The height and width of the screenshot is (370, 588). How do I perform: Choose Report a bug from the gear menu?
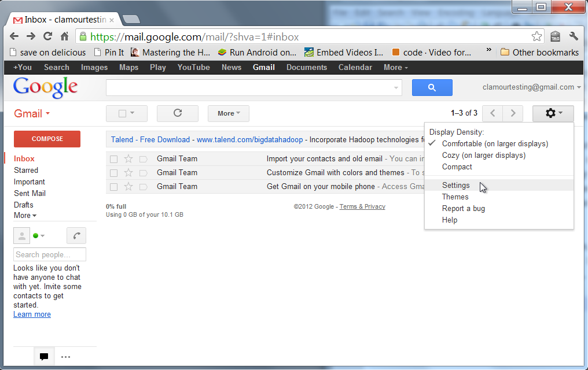(463, 209)
